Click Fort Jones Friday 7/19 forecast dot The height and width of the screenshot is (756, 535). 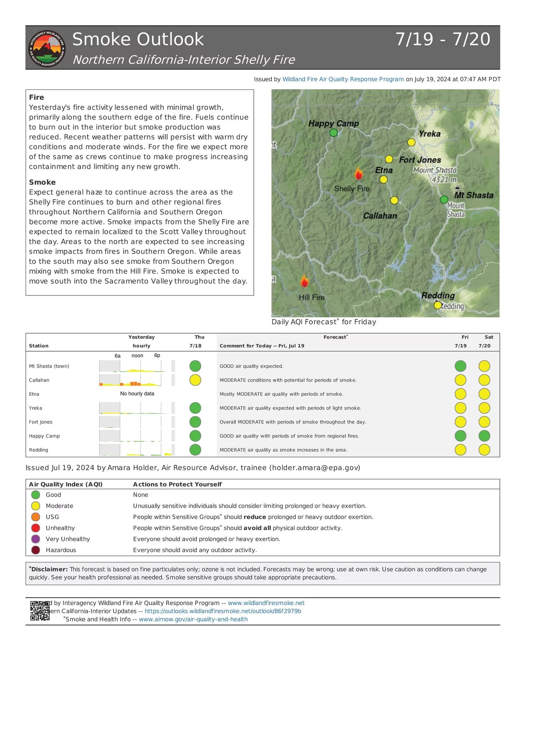point(460,422)
